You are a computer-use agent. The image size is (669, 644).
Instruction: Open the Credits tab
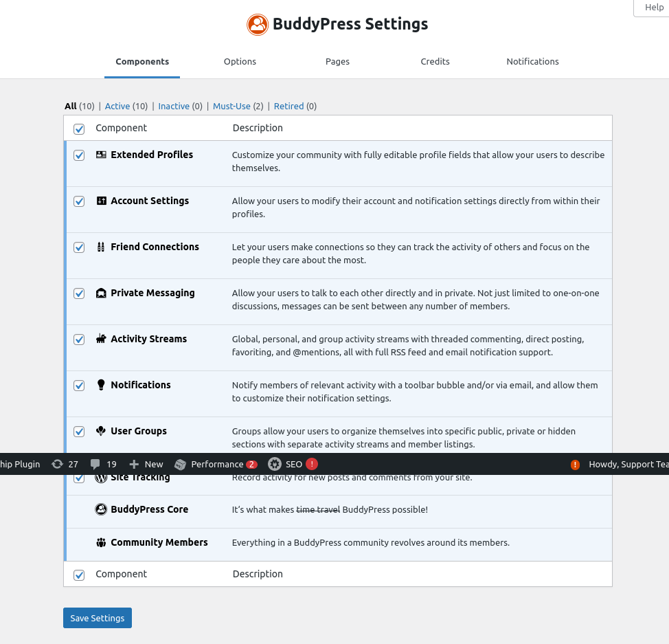[x=435, y=61]
